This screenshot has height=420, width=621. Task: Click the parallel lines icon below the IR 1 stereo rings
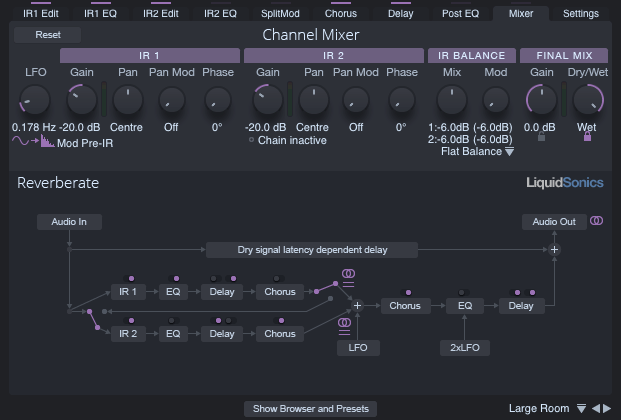349,284
